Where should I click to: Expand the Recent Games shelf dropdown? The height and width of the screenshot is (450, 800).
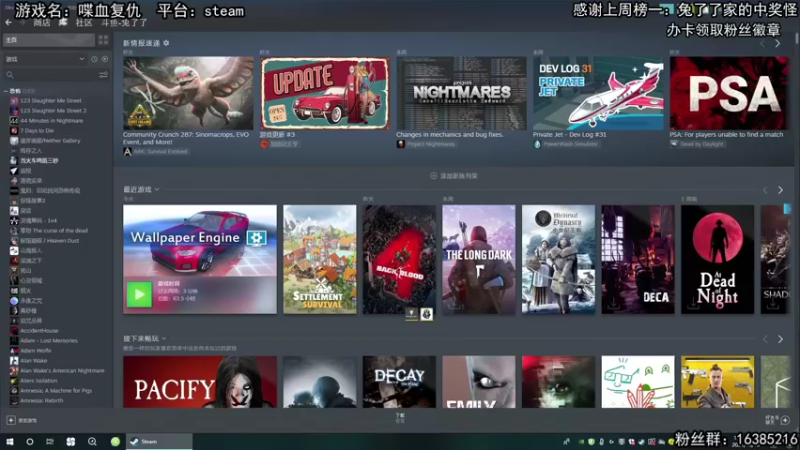(x=157, y=189)
